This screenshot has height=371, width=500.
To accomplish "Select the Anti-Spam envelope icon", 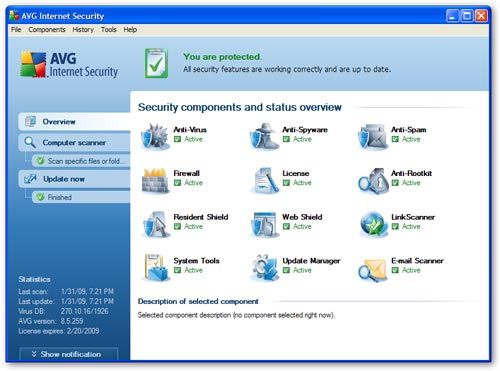I will click(x=373, y=137).
